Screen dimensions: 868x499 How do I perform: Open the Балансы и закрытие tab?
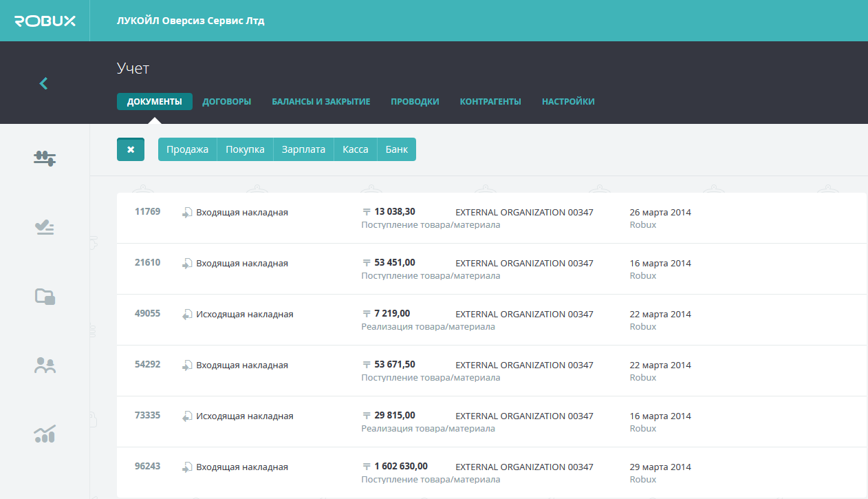tap(321, 101)
